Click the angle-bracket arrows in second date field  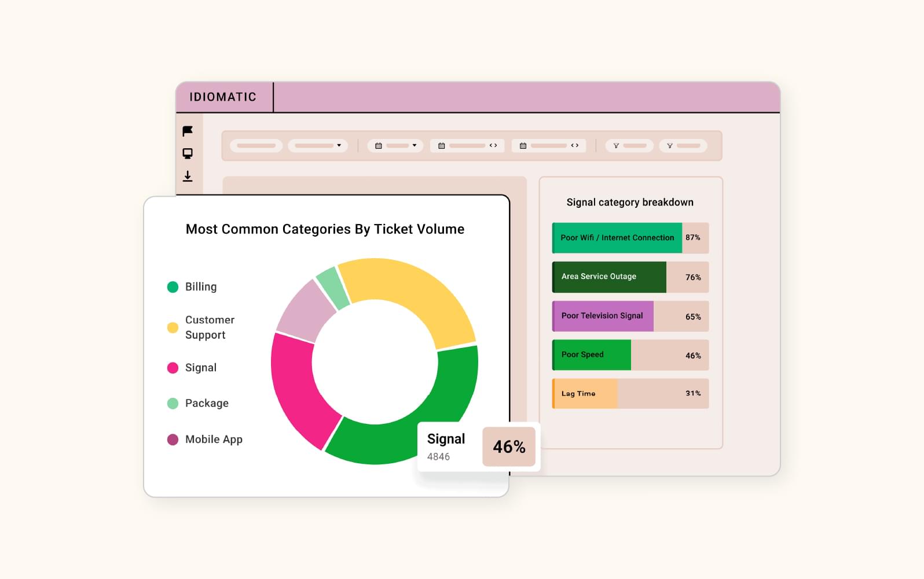tap(575, 145)
